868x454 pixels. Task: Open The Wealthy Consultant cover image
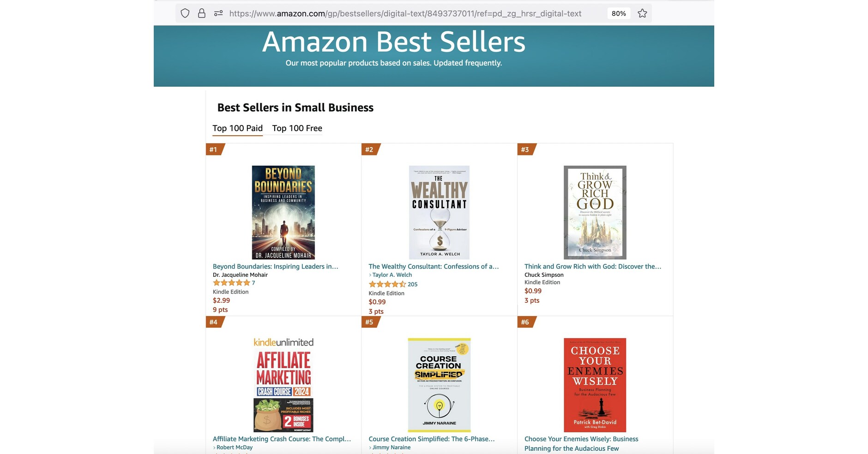[439, 212]
